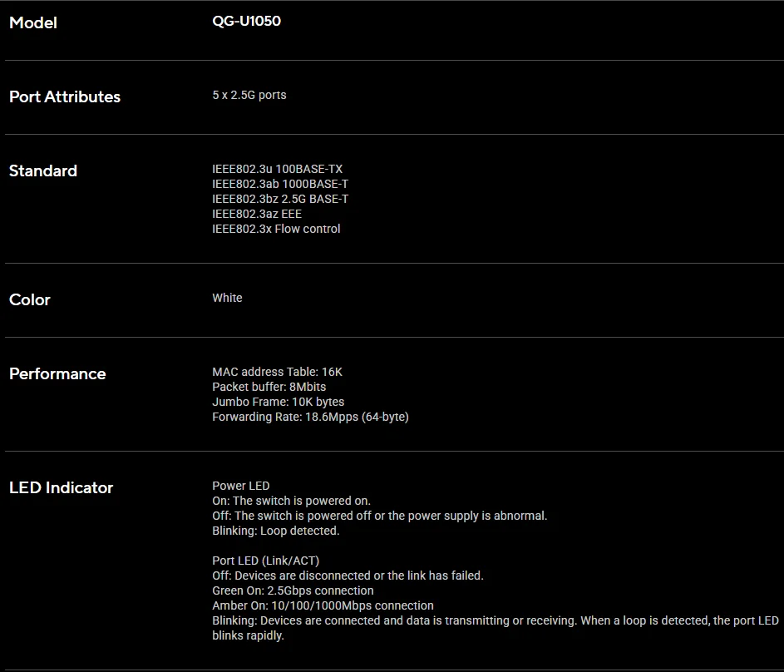Click the Color section label
The width and height of the screenshot is (784, 672).
[29, 299]
